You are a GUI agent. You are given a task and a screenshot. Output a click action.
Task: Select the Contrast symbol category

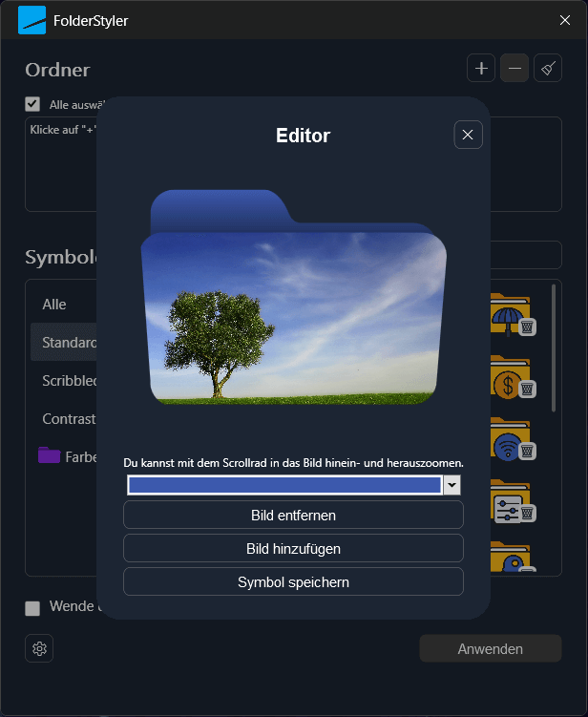64,418
